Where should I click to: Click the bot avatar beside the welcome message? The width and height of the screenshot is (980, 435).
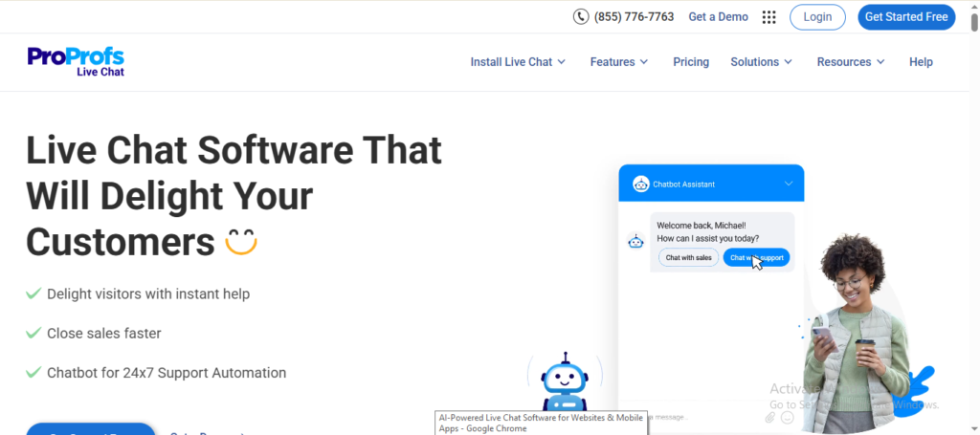click(635, 242)
